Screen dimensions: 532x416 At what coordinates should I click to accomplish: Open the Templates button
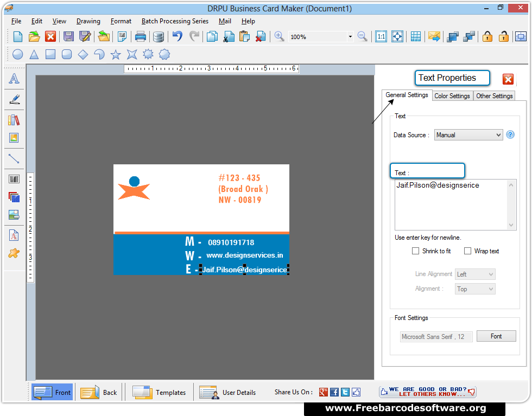click(x=159, y=392)
